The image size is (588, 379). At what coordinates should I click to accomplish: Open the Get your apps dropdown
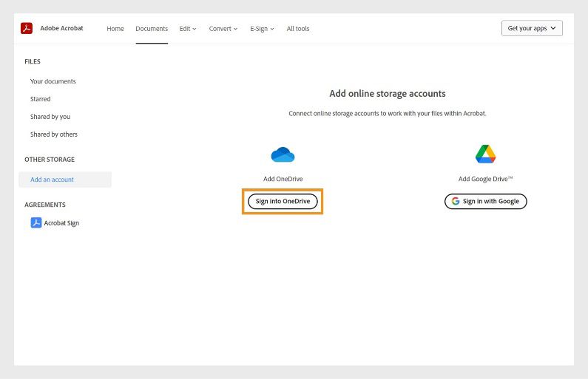(x=532, y=28)
